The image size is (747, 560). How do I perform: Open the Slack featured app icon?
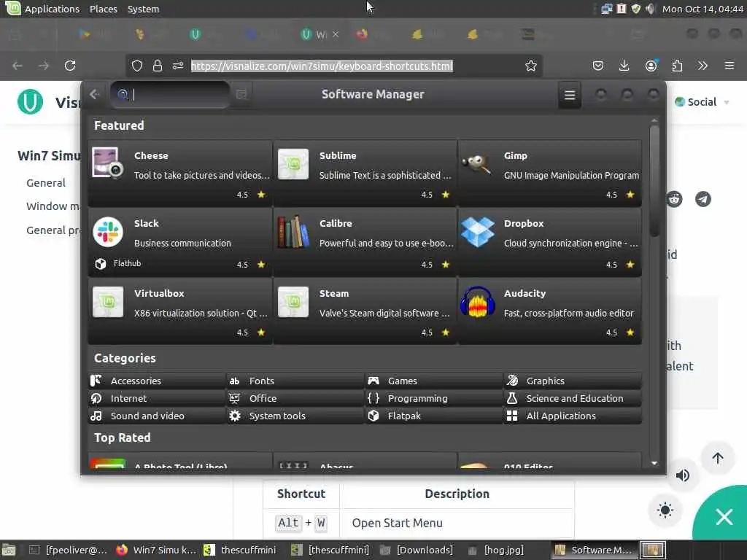click(x=108, y=232)
